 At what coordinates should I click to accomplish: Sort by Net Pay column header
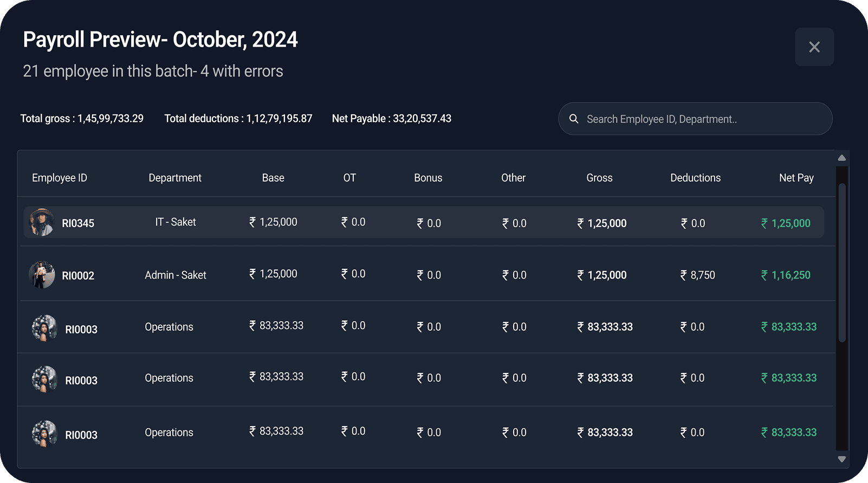[x=796, y=178]
